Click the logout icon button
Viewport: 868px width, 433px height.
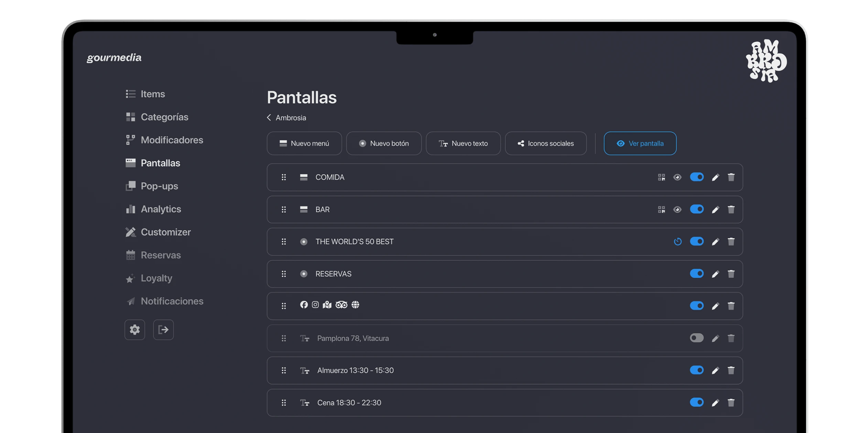(x=163, y=330)
